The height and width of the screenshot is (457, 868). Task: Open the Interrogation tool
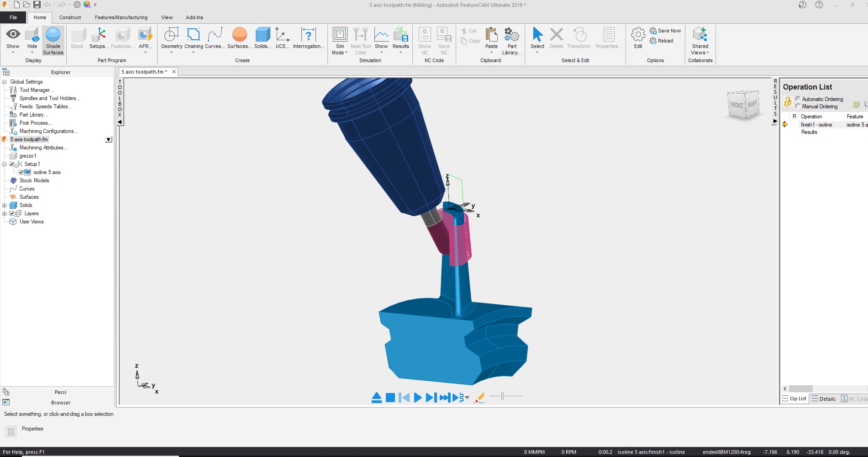point(309,37)
